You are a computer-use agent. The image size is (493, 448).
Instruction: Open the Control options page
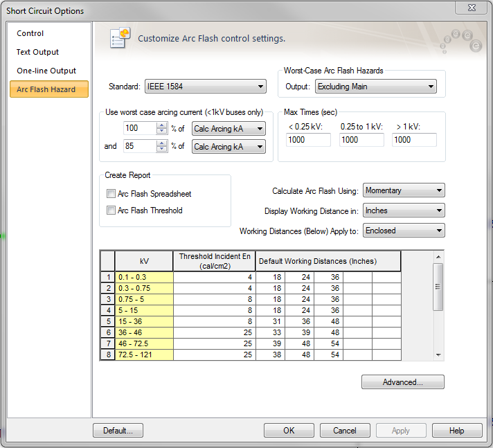point(30,33)
